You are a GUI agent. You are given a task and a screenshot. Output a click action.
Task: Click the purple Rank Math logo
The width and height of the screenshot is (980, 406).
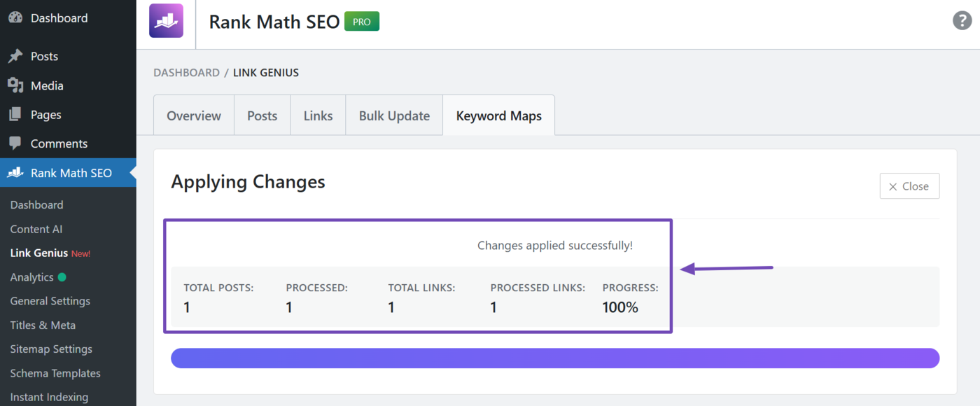(x=166, y=20)
